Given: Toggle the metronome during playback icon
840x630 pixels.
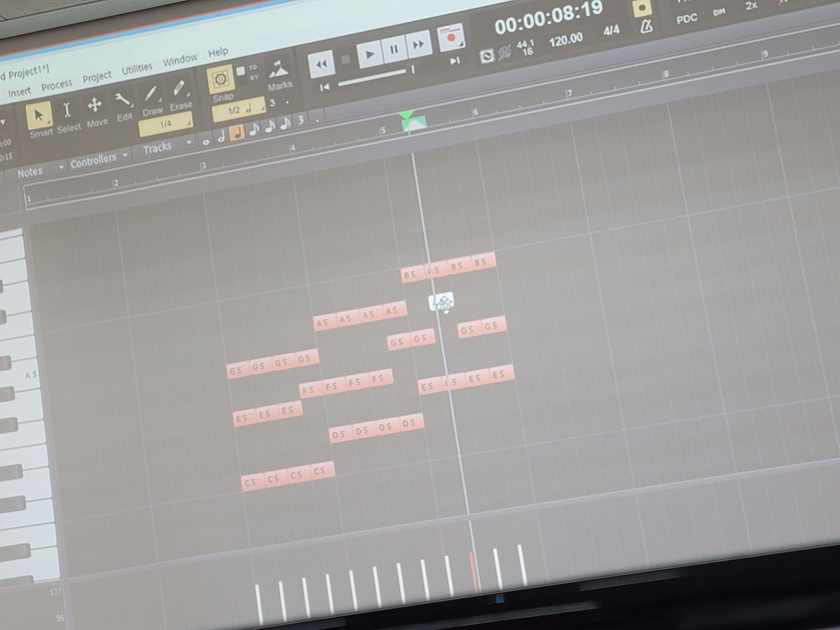Looking at the screenshot, I should pyautogui.click(x=646, y=27).
